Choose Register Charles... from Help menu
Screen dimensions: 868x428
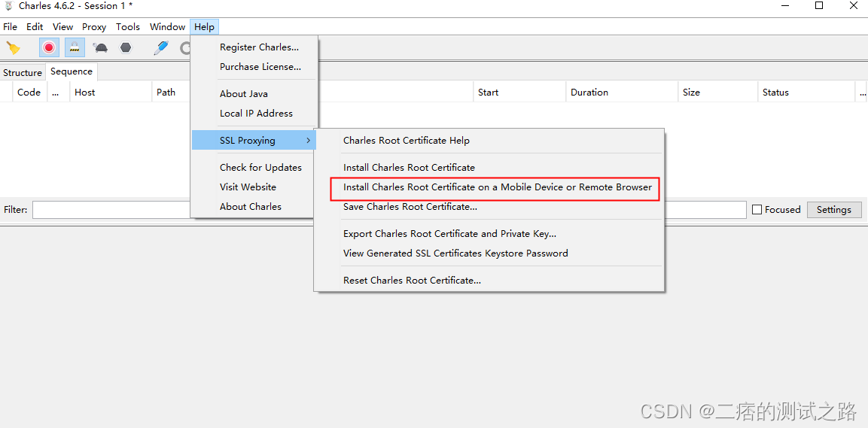pos(254,47)
